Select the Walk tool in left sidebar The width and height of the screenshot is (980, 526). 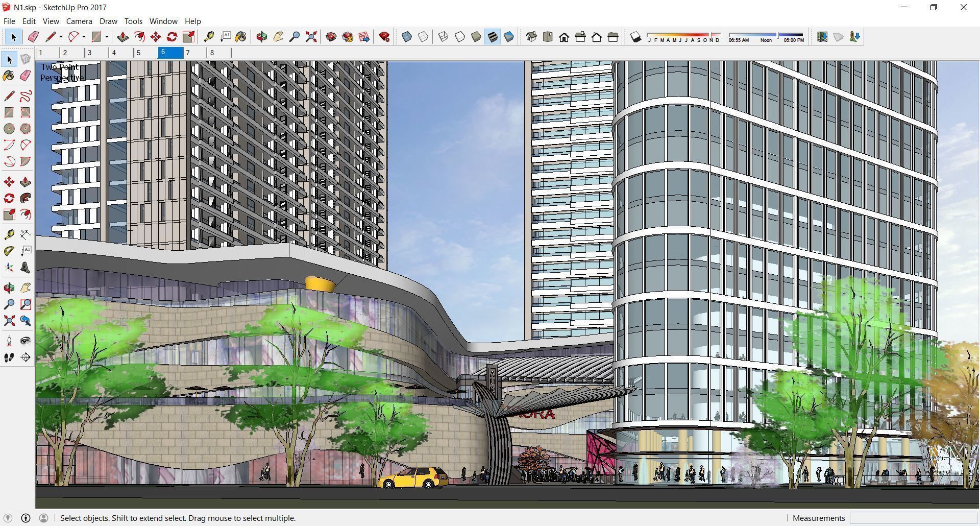tap(8, 357)
